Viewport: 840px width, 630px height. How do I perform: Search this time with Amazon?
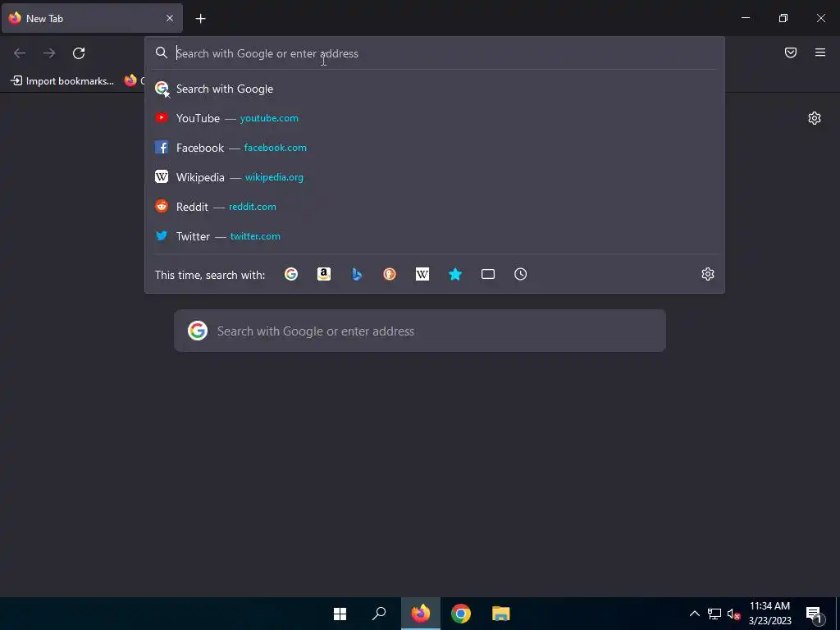pos(323,274)
